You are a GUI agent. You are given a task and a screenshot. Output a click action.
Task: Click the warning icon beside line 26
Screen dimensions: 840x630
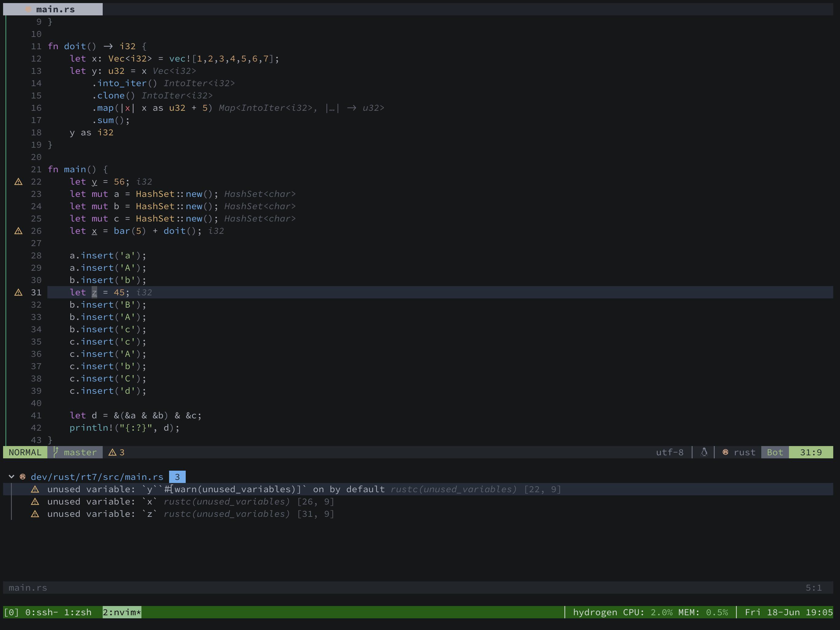click(x=18, y=231)
